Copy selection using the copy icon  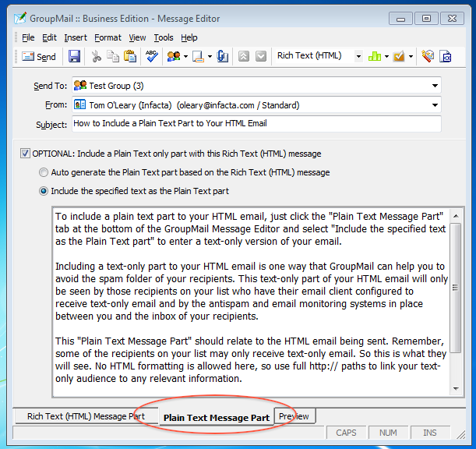coord(113,56)
